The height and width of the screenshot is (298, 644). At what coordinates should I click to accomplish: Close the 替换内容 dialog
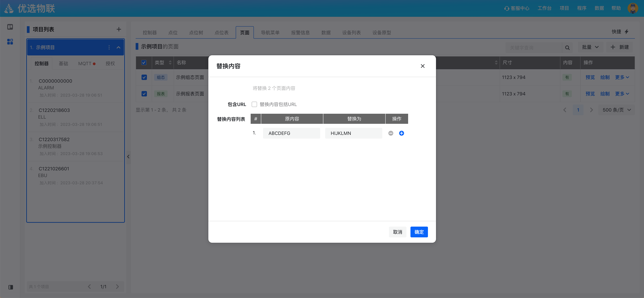pos(423,66)
